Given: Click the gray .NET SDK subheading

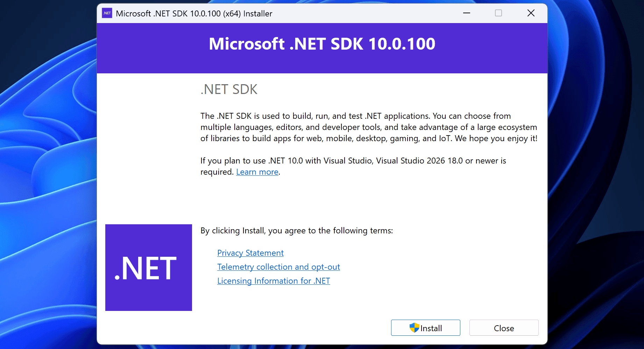Looking at the screenshot, I should pos(229,89).
